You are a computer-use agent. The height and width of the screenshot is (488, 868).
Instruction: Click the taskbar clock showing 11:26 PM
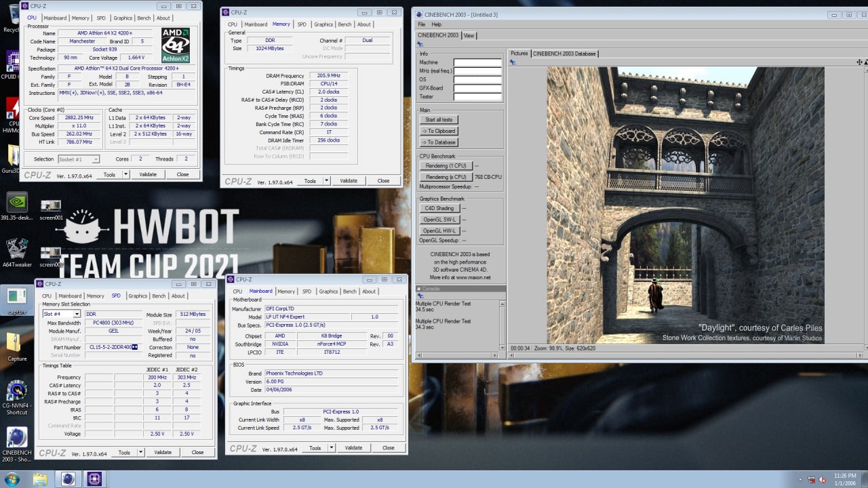846,479
